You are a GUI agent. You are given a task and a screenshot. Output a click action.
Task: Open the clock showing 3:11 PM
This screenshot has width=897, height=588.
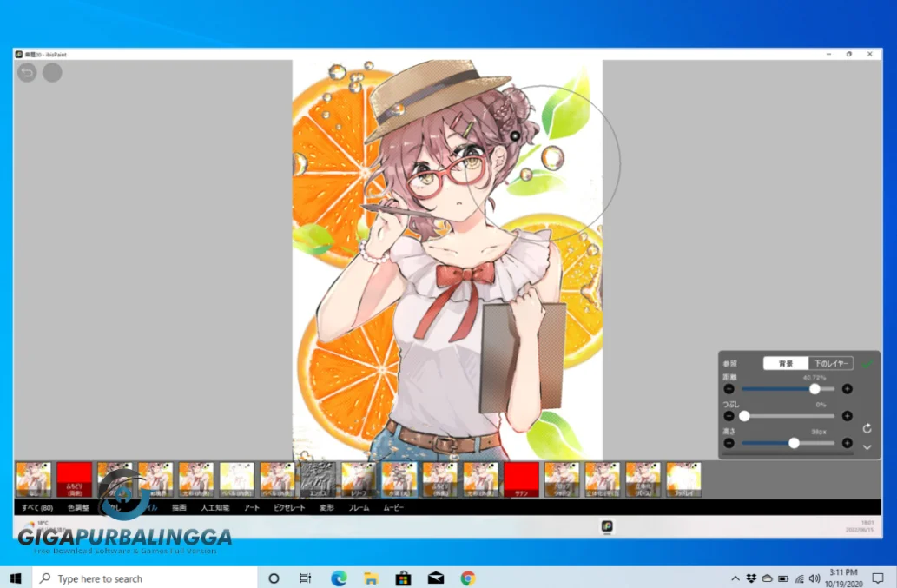844,578
